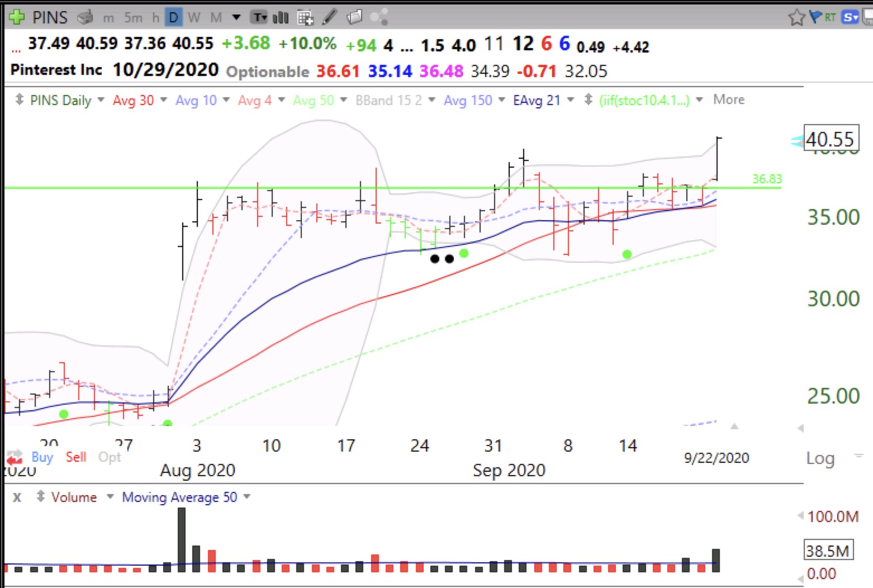Click the red and grey trade arrows icon

pyautogui.click(x=14, y=458)
